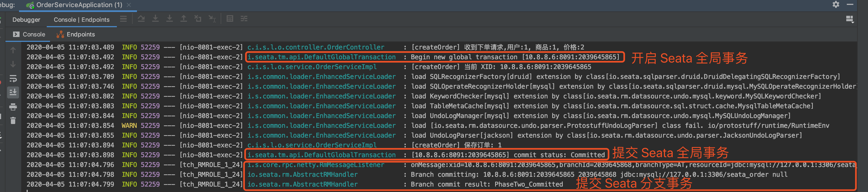Viewport: 868px width, 192px height.
Task: Close the OrderServiceApplication (1) tab
Action: [129, 5]
